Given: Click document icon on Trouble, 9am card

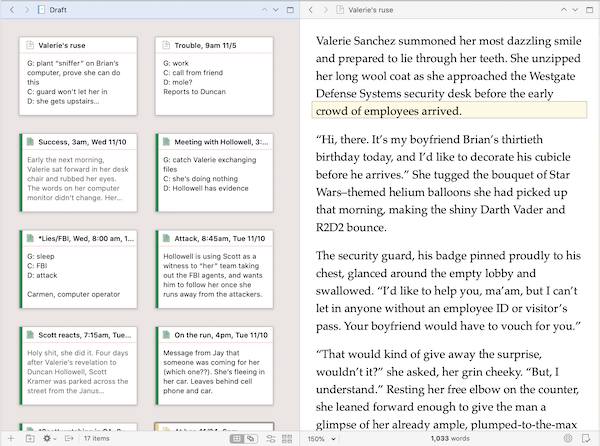Looking at the screenshot, I should tap(166, 45).
